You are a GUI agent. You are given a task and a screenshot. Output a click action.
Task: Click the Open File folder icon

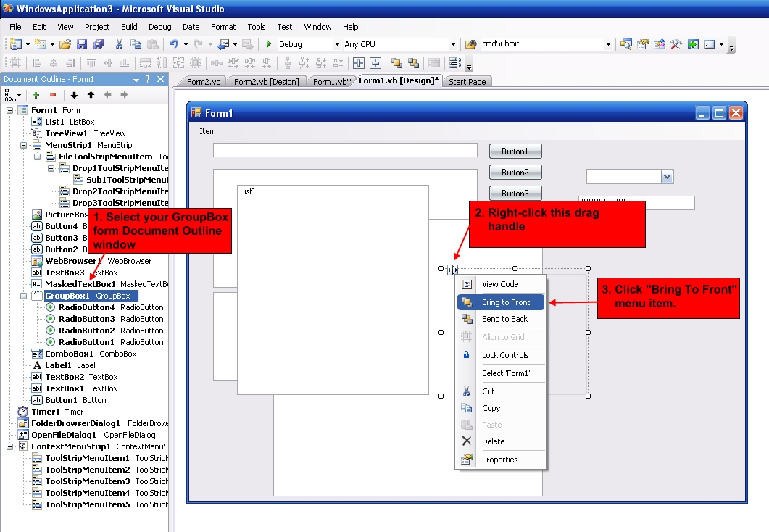[65, 44]
